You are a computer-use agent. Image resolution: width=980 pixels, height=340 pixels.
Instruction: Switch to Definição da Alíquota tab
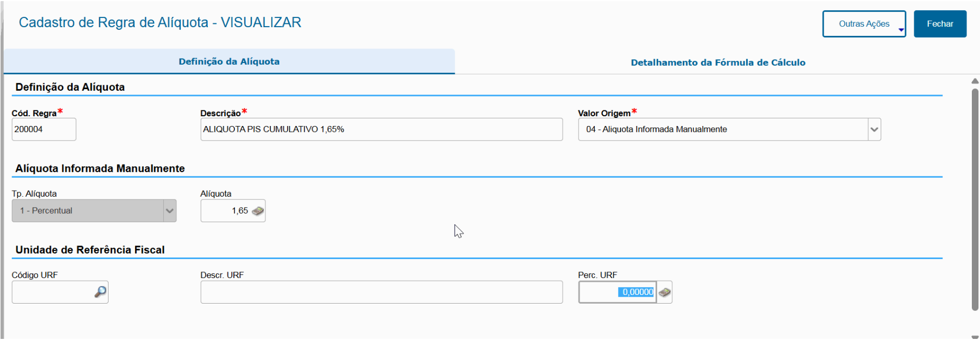click(x=229, y=61)
